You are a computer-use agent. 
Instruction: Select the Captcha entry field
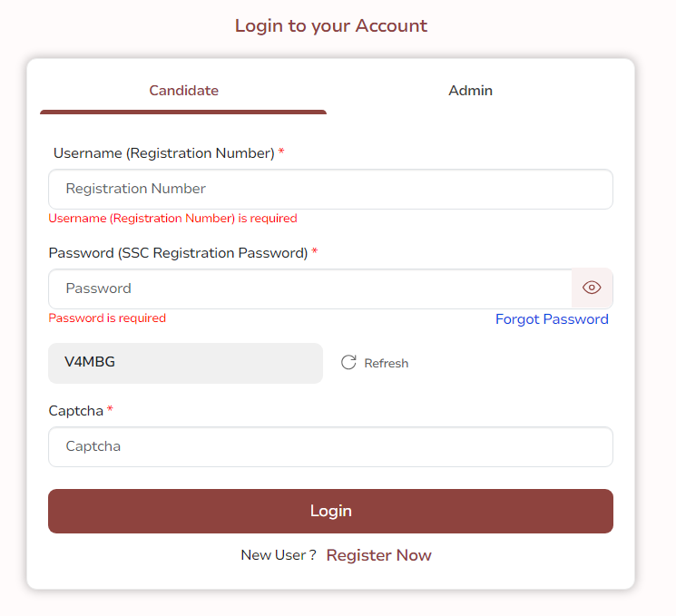pos(330,446)
